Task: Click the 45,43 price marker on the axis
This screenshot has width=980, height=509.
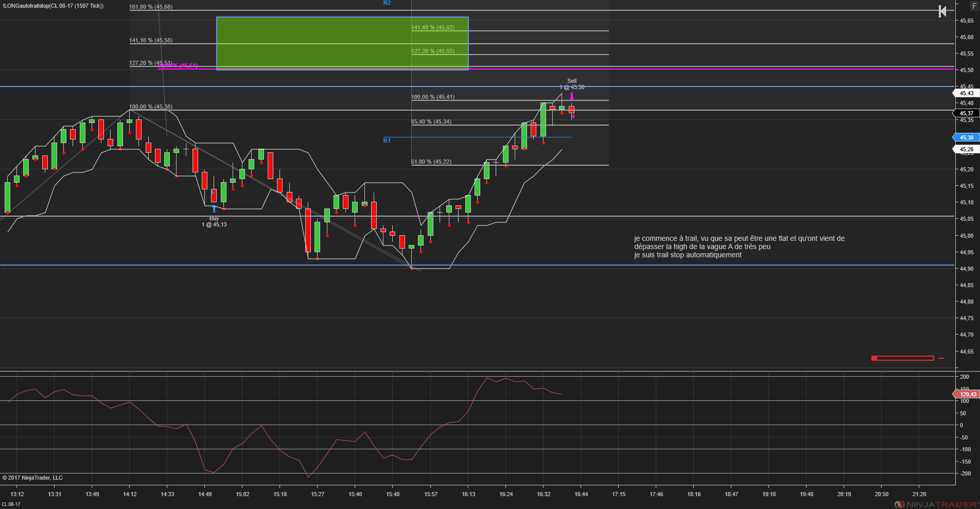Action: click(x=966, y=93)
